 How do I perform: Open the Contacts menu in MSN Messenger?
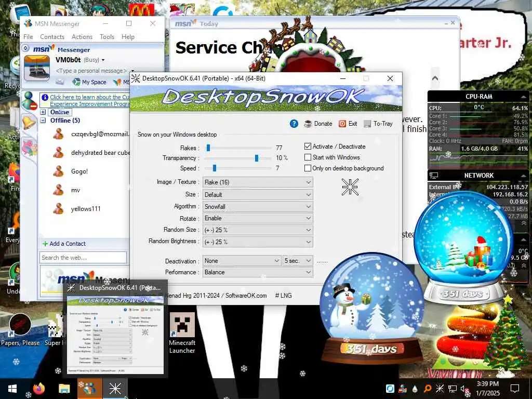[x=52, y=37]
